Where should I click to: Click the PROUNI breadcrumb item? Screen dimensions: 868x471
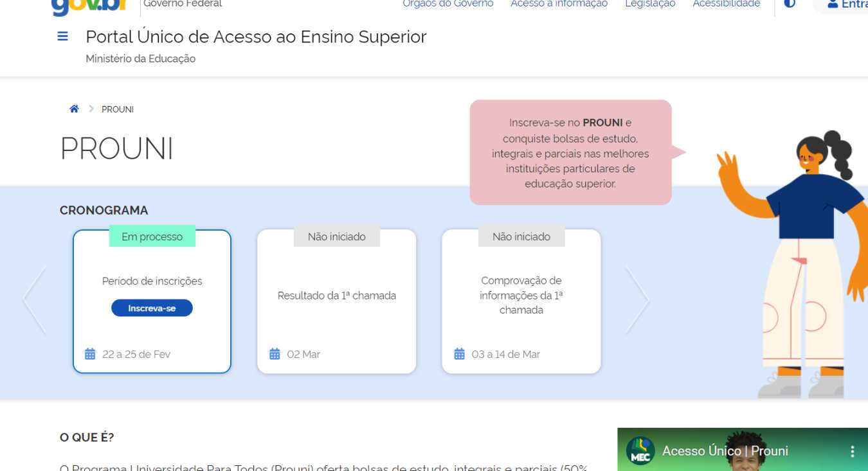point(118,109)
